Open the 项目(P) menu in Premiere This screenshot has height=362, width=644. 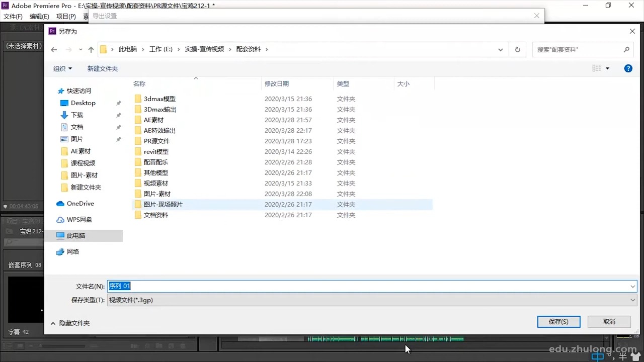(66, 16)
